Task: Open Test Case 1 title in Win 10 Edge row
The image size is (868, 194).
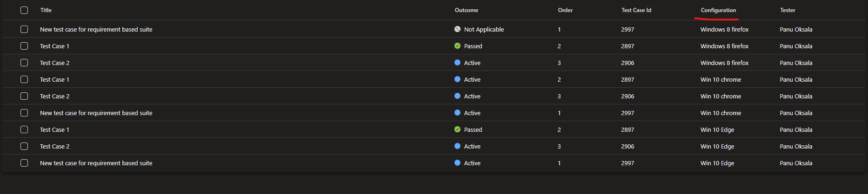Action: (54, 129)
